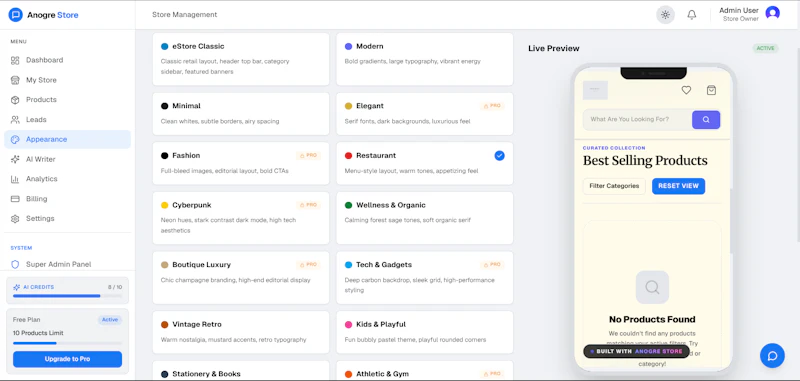Click the purple Modern color dot
The width and height of the screenshot is (800, 381).
pos(348,46)
